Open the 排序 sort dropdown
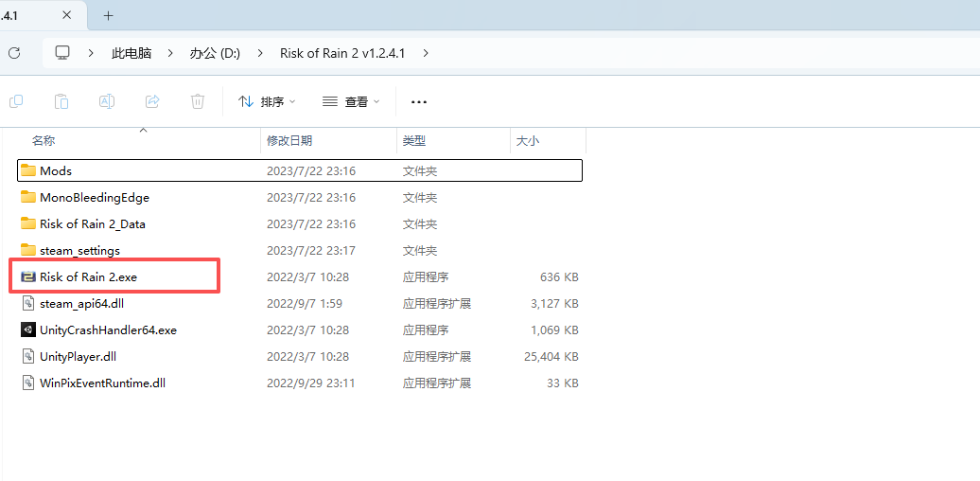980x481 pixels. 267,101
